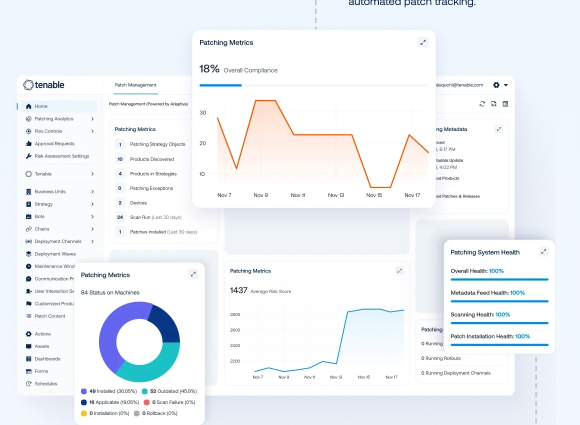
Task: Select the User Interaction sidebar icon
Action: [28, 291]
